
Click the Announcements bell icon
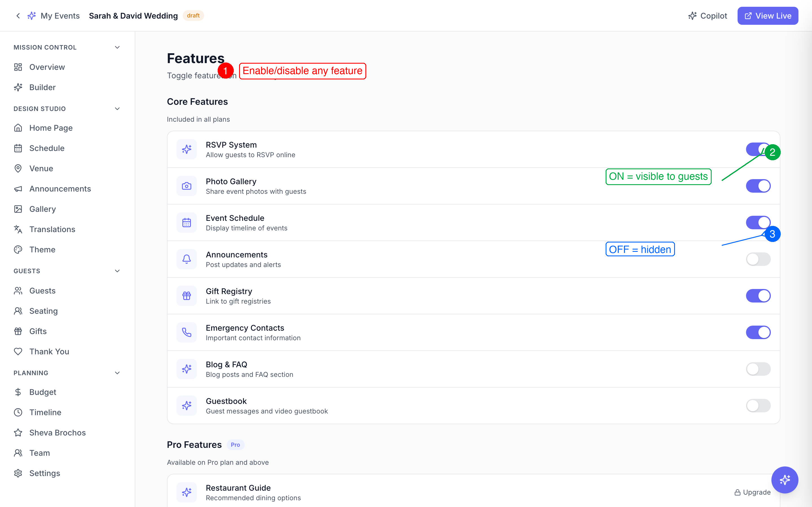[x=187, y=259]
